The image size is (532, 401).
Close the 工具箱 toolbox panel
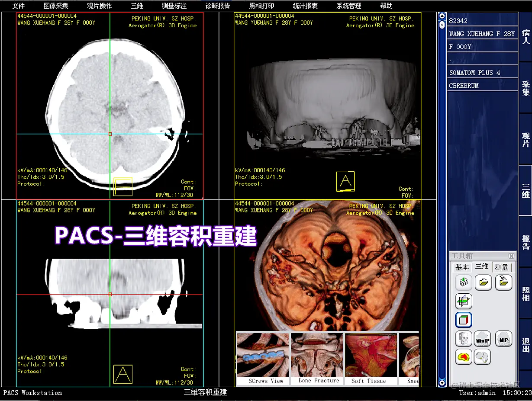[511, 256]
